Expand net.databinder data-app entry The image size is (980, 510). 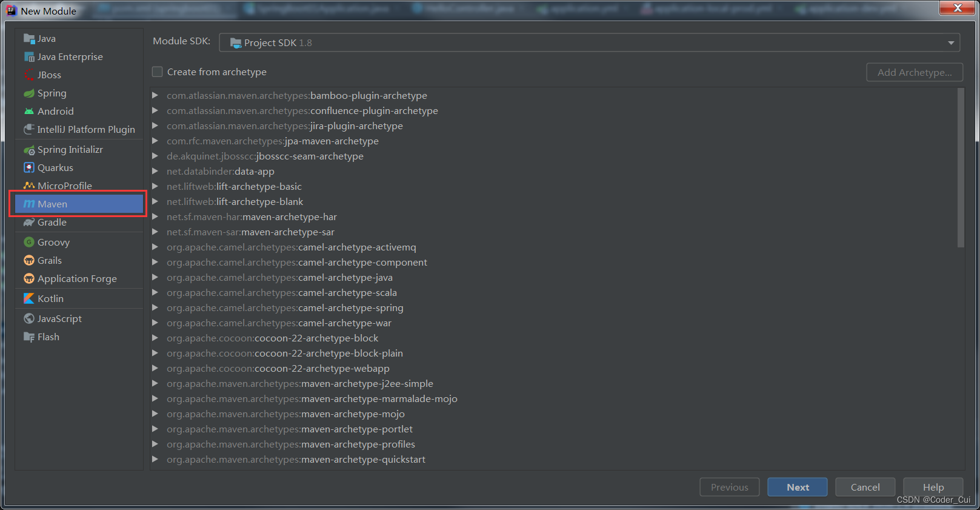pyautogui.click(x=155, y=171)
